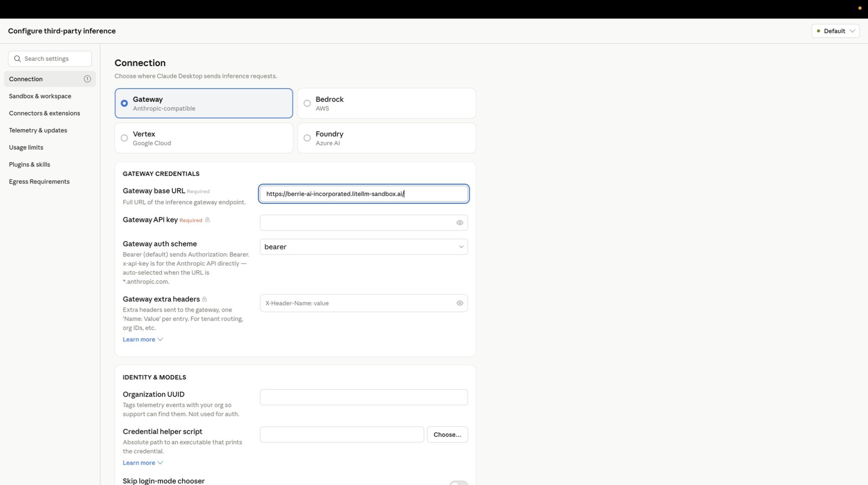Select the Bedrock AWS option
Viewport: 868px width, 485px height.
pyautogui.click(x=387, y=104)
